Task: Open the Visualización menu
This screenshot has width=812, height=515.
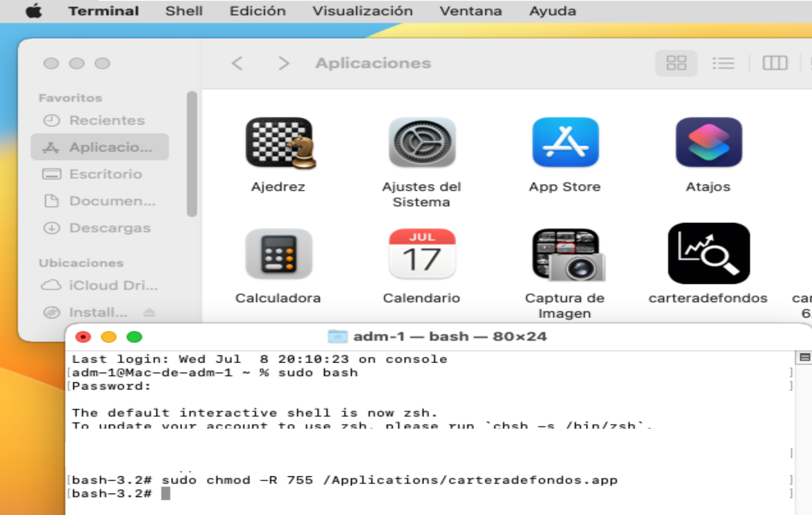Action: (x=362, y=11)
